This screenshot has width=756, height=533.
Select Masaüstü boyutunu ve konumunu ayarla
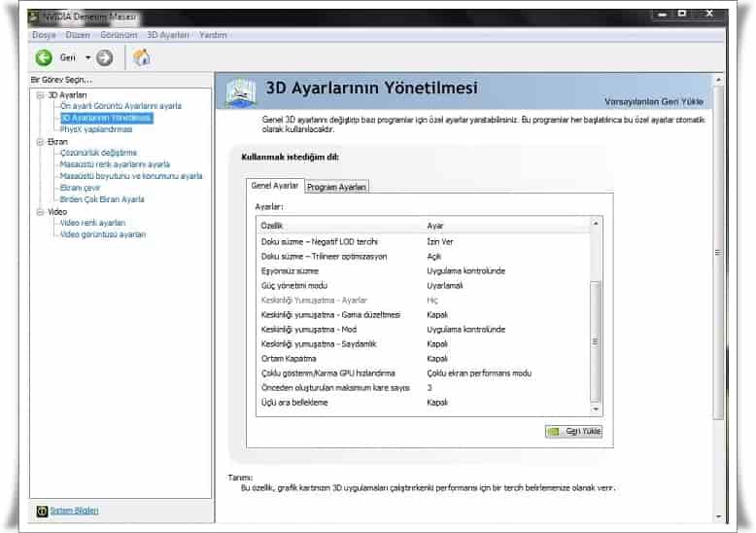(131, 176)
